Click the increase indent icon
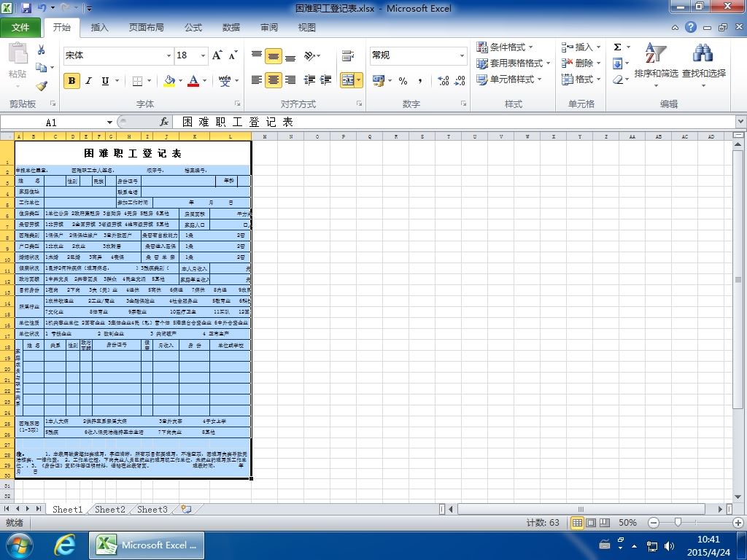The width and height of the screenshot is (747, 560). tap(326, 79)
